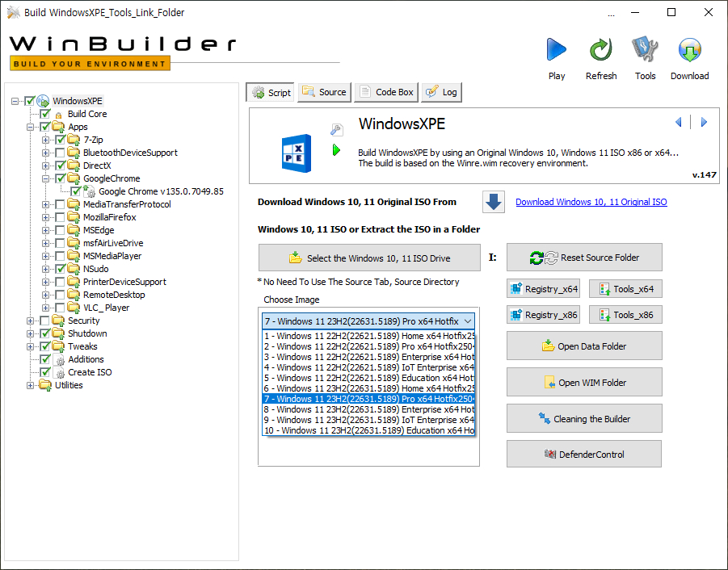This screenshot has height=570, width=728.
Task: Go to previous script with left arrow
Action: pos(679,122)
